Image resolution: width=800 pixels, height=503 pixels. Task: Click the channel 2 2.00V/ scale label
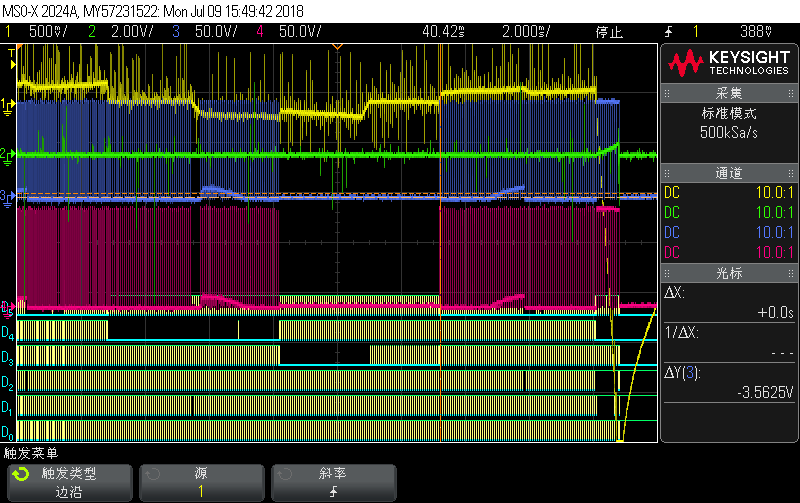pos(132,32)
